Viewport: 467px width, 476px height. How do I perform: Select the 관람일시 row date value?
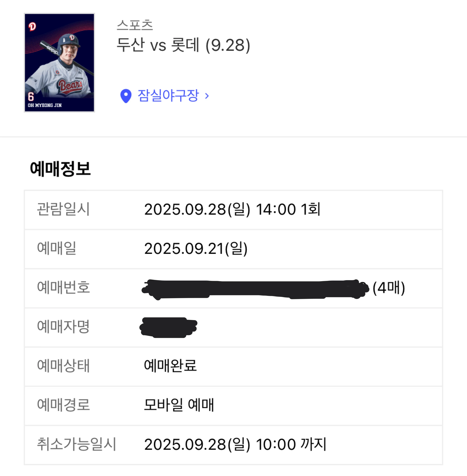pos(232,209)
